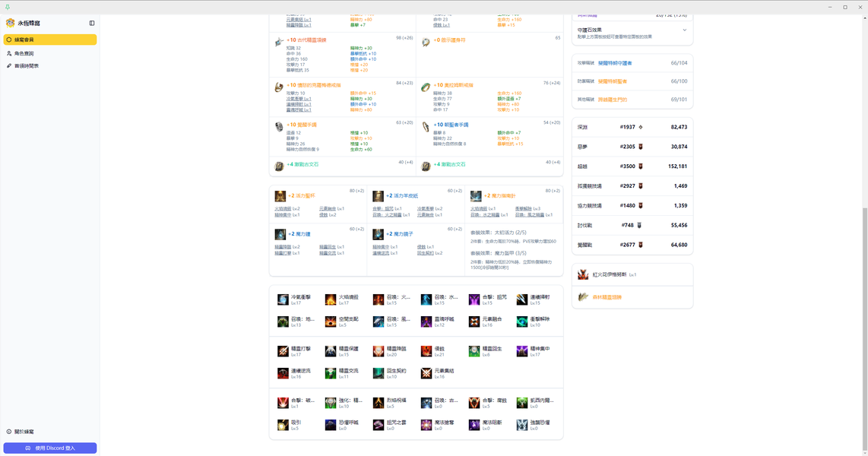Screen dimensions: 868x456
Task: Click the +10 奧拉姆斯戒指 green ring icon
Action: (x=426, y=87)
